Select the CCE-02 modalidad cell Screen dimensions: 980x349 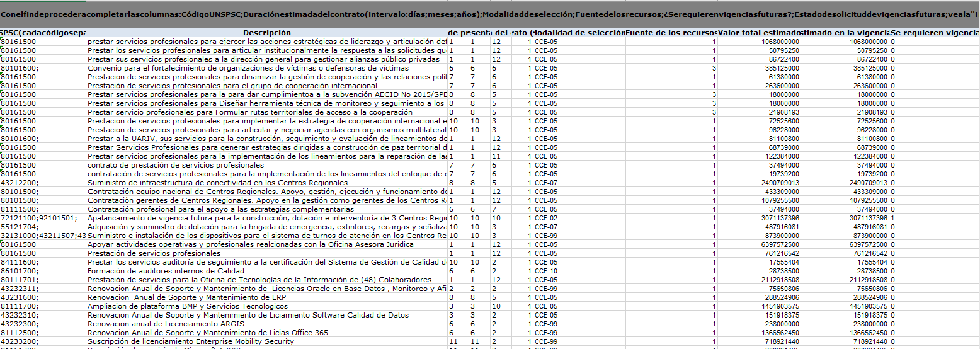tap(579, 217)
